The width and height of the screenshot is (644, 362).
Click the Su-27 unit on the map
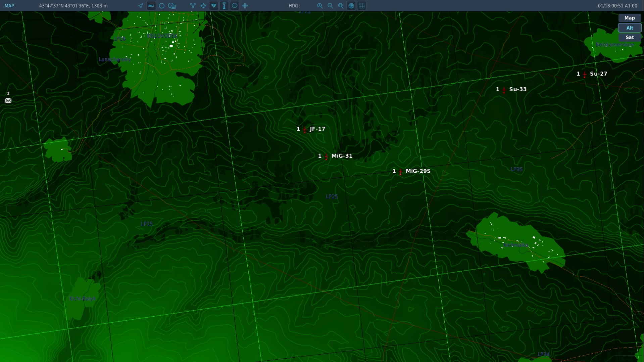click(x=585, y=74)
